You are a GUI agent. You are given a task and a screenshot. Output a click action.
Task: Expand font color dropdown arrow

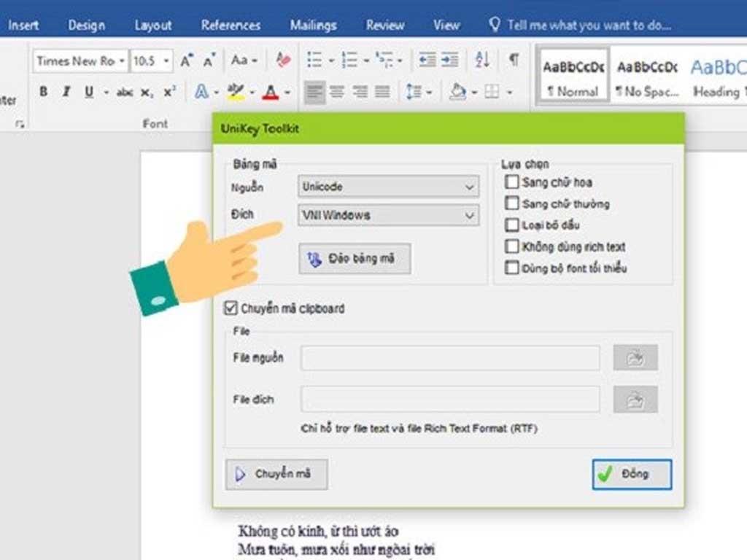287,92
